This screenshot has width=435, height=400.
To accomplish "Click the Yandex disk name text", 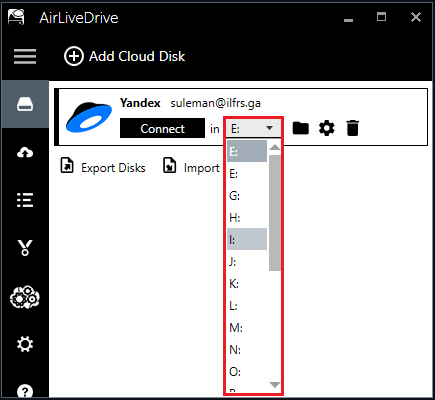I will coord(140,103).
